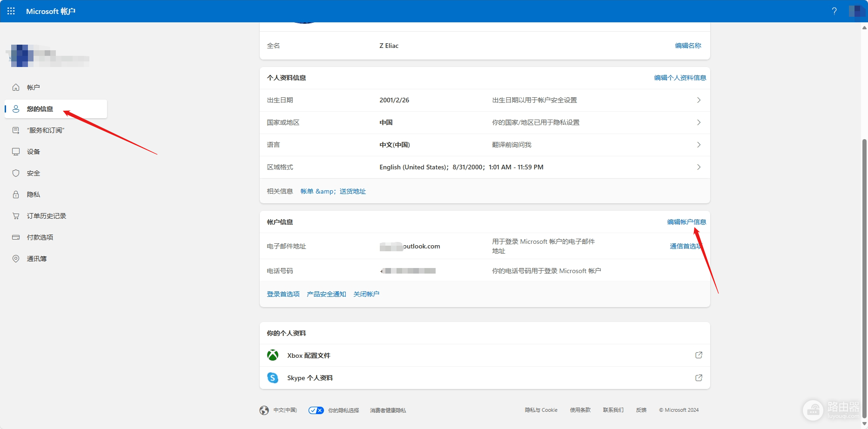Expand the 出生日期 row chevron

(699, 100)
